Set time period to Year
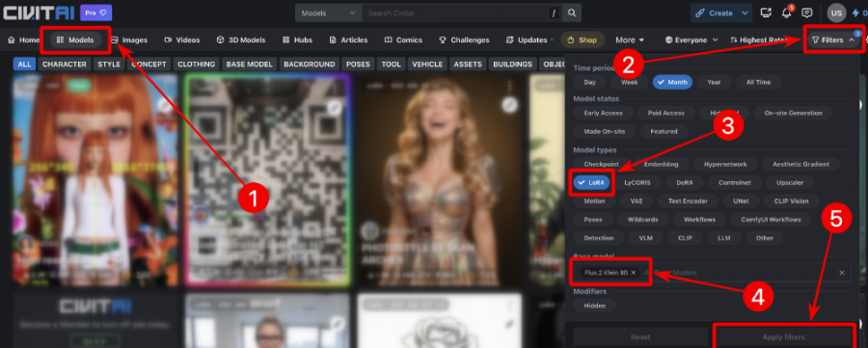The height and width of the screenshot is (348, 868). [x=714, y=82]
